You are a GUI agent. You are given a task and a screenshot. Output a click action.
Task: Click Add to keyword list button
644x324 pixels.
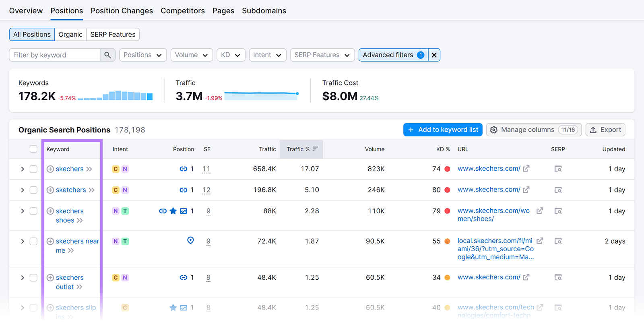tap(443, 130)
